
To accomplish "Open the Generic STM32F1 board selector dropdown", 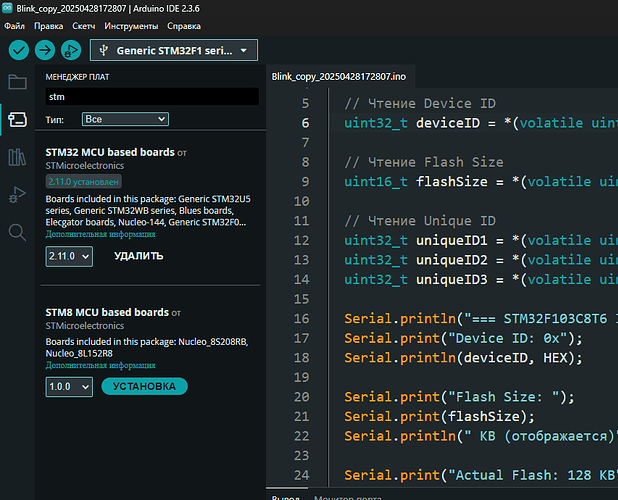I will 174,50.
